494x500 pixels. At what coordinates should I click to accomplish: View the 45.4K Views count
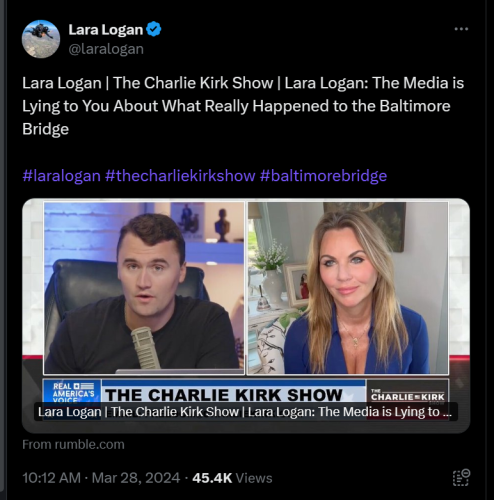(232, 478)
